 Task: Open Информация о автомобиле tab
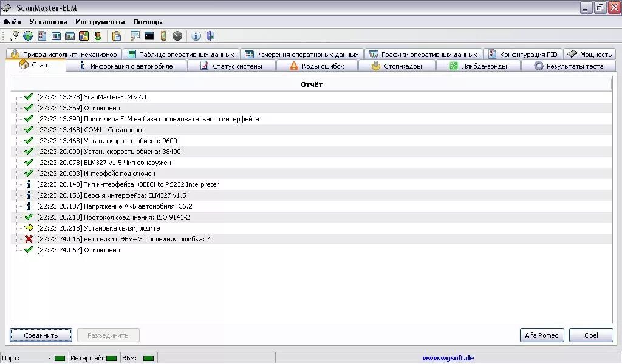(x=126, y=66)
